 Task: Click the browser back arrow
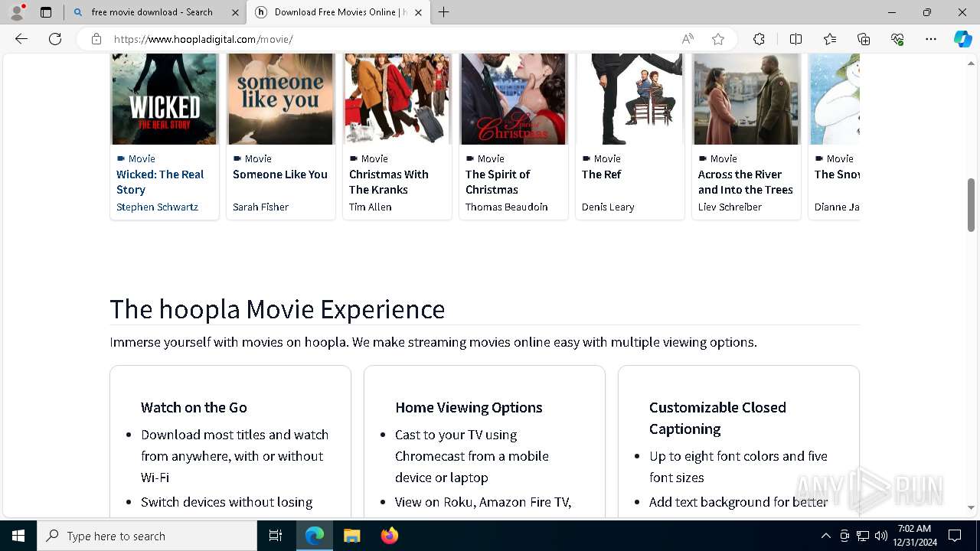click(21, 39)
